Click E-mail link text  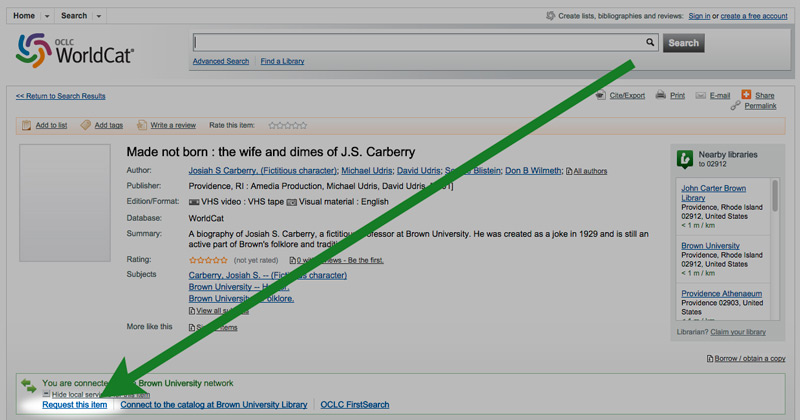(x=720, y=95)
